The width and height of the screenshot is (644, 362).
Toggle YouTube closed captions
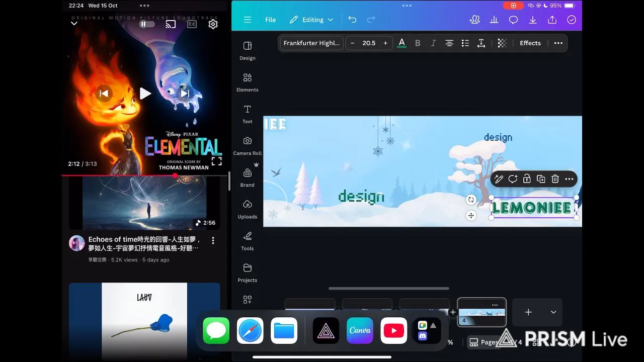192,24
